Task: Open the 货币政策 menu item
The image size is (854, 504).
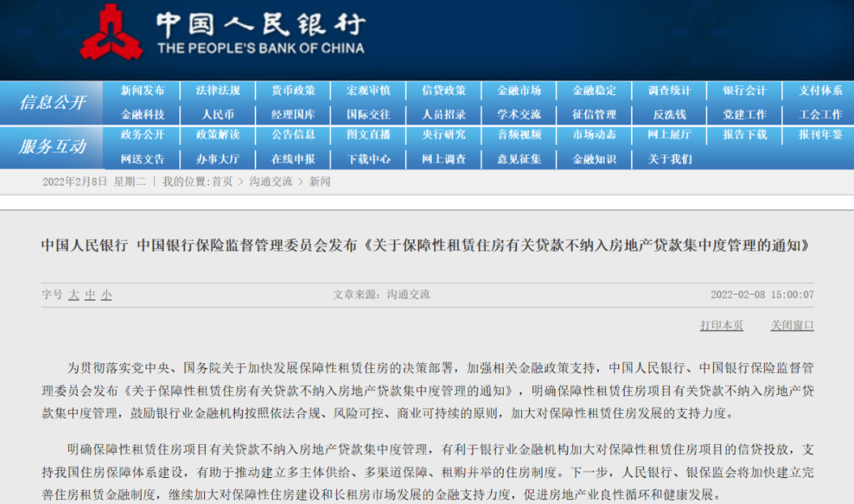Action: tap(293, 89)
